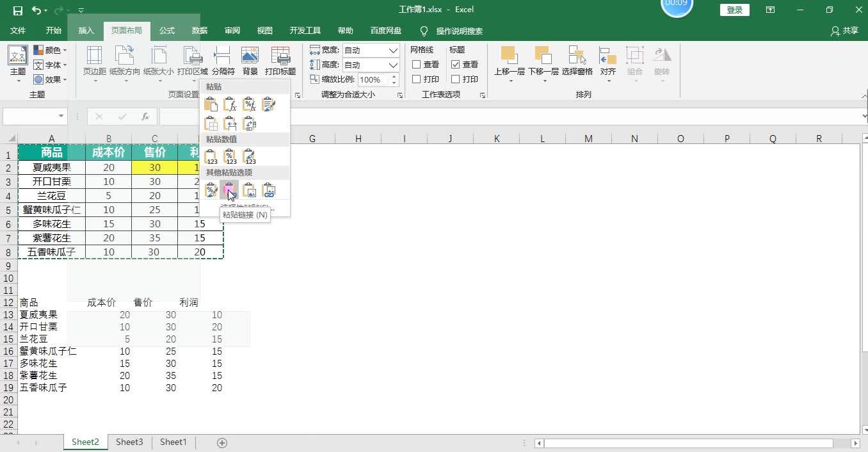Click horizontal scrollbar right arrow
This screenshot has width=868, height=452.
(855, 443)
